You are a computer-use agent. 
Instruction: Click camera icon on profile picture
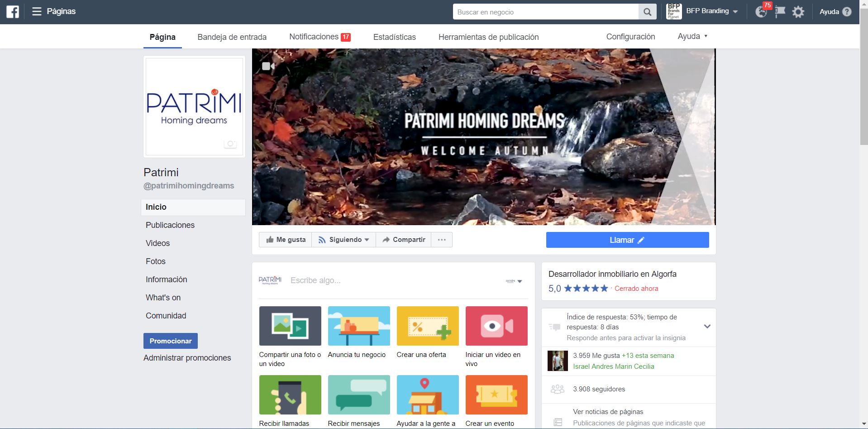230,144
